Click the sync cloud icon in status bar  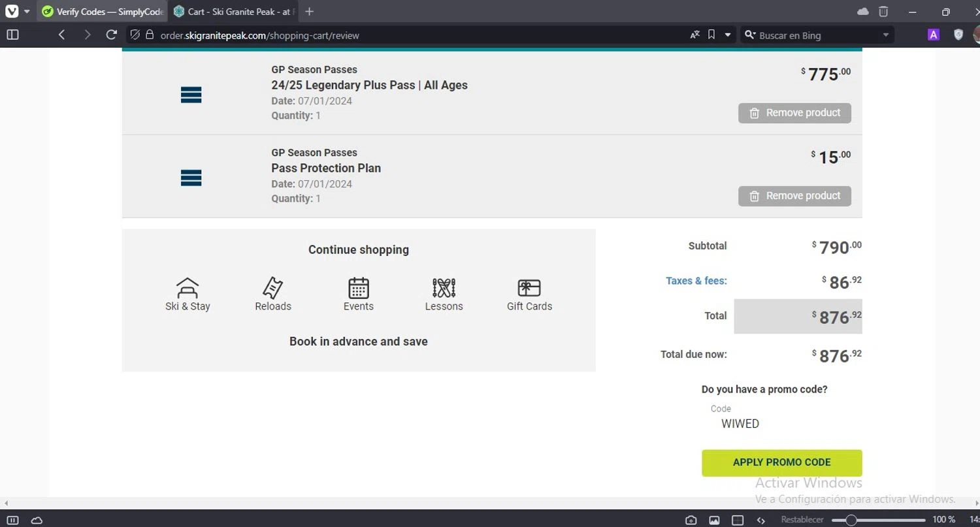(x=37, y=520)
